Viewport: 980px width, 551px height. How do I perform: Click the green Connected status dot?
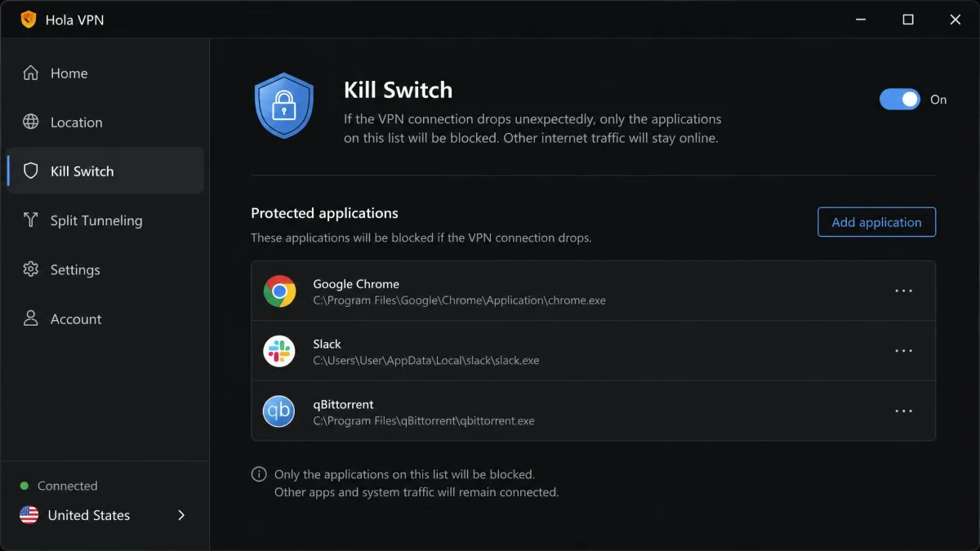24,486
